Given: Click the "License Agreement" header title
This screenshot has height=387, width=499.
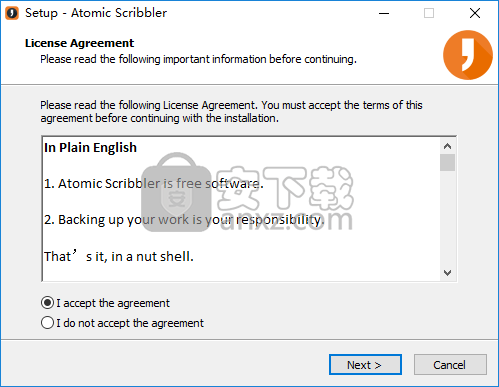Looking at the screenshot, I should (x=79, y=43).
